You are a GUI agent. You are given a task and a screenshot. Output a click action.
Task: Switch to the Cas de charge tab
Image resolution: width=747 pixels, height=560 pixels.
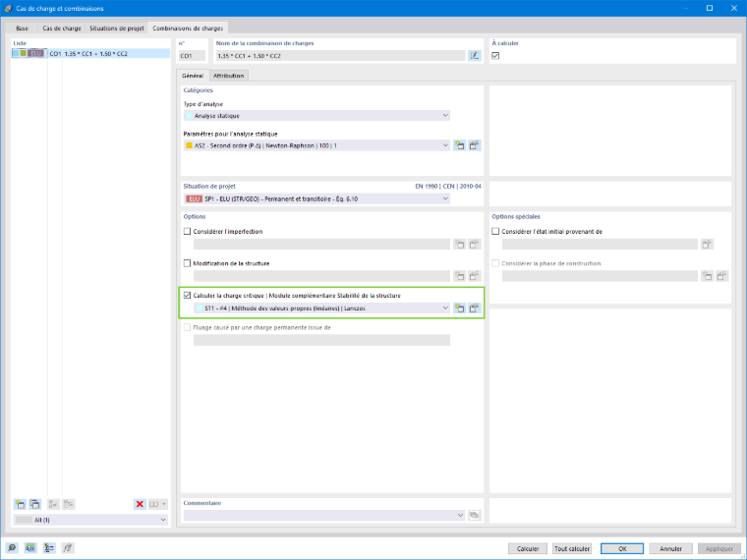tap(62, 28)
